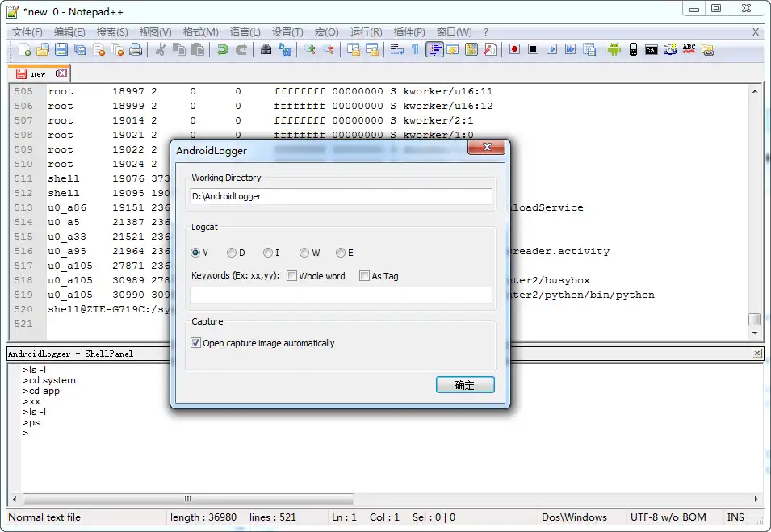Click the Copy icon in the toolbar
Image resolution: width=771 pixels, height=532 pixels.
click(179, 50)
